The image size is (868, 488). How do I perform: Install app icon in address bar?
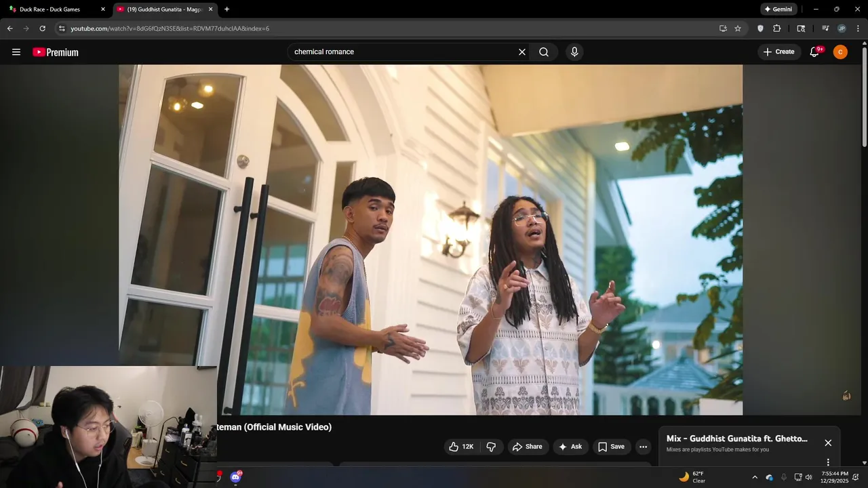click(x=723, y=28)
